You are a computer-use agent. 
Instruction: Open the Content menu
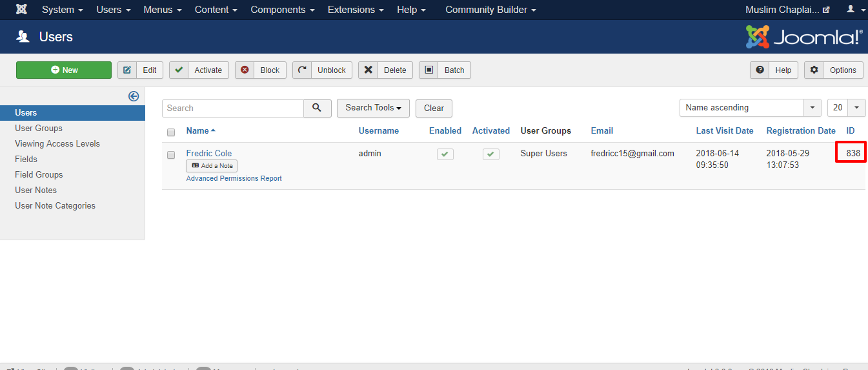click(x=216, y=10)
